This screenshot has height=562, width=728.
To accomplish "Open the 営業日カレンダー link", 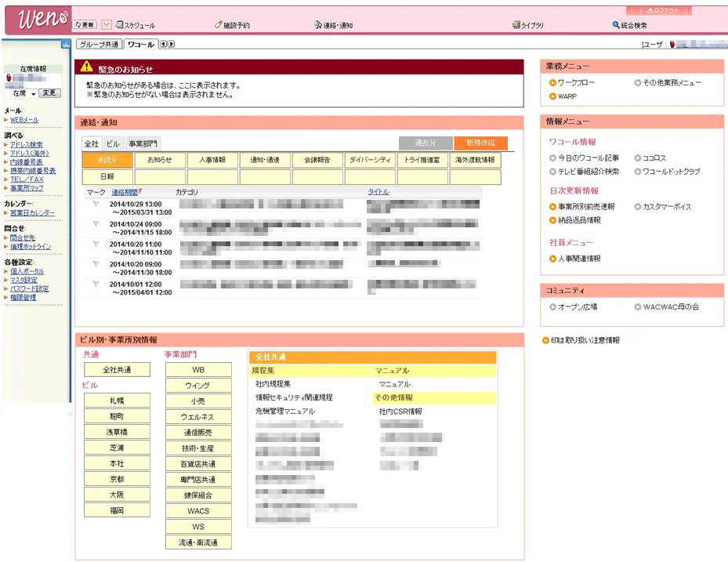I will coord(32,212).
